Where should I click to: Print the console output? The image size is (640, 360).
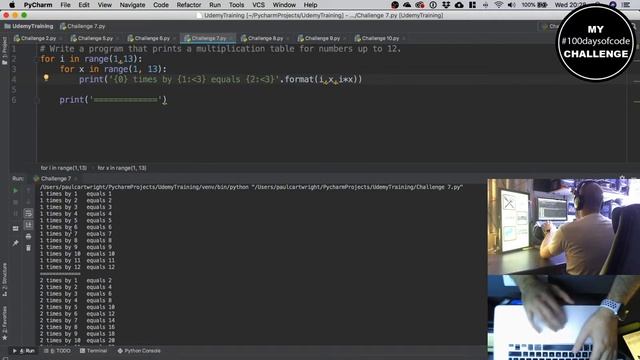coord(28,237)
